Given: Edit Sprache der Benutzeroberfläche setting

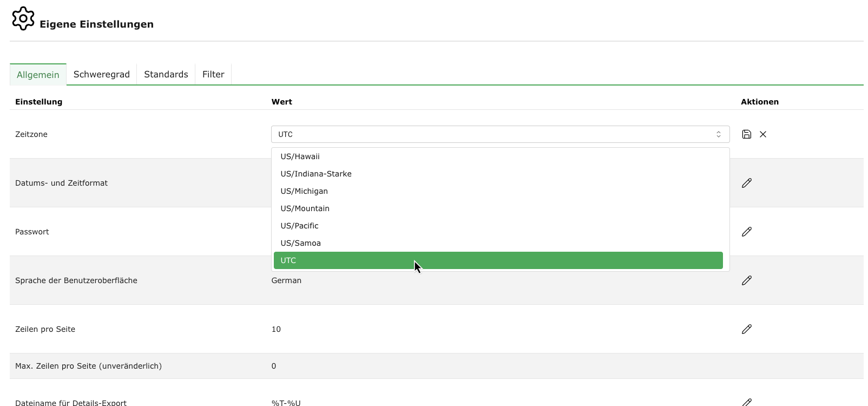Looking at the screenshot, I should (747, 280).
